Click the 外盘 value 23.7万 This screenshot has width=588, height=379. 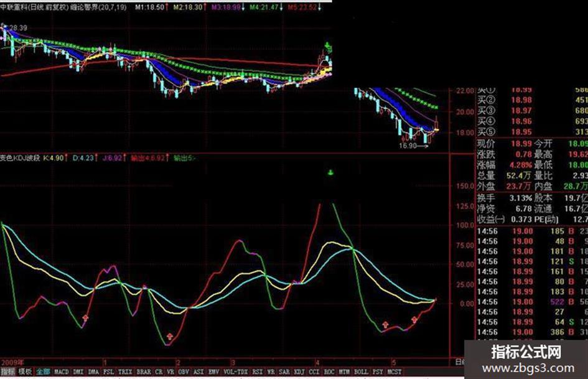pyautogui.click(x=519, y=186)
